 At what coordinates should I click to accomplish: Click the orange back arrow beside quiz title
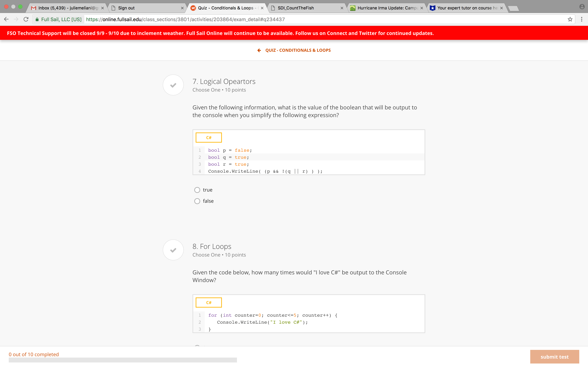tap(259, 50)
